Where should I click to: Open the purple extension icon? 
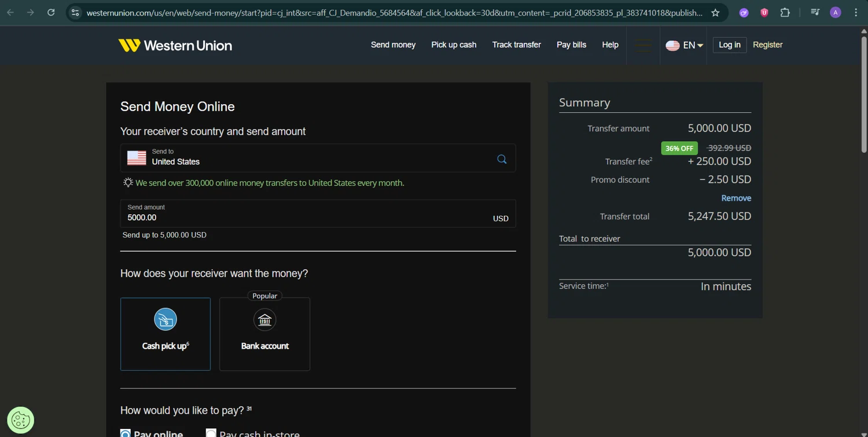pyautogui.click(x=744, y=12)
